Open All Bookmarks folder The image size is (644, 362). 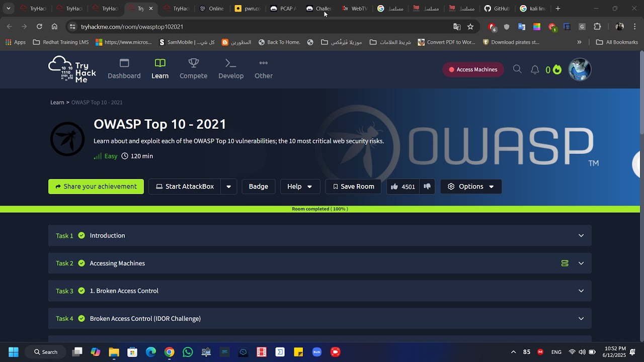point(617,42)
